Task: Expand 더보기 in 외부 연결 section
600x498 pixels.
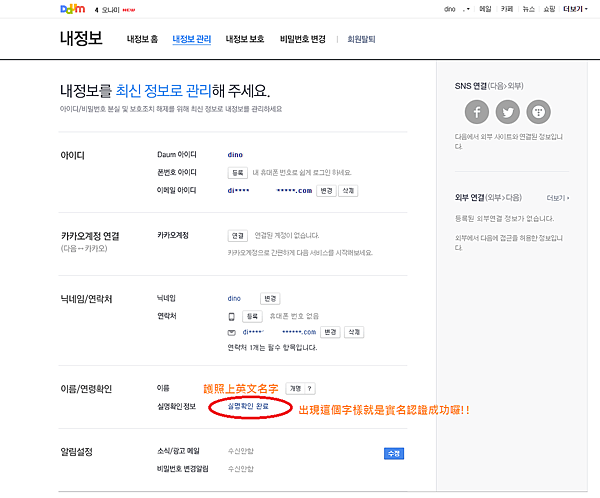Action: click(558, 198)
